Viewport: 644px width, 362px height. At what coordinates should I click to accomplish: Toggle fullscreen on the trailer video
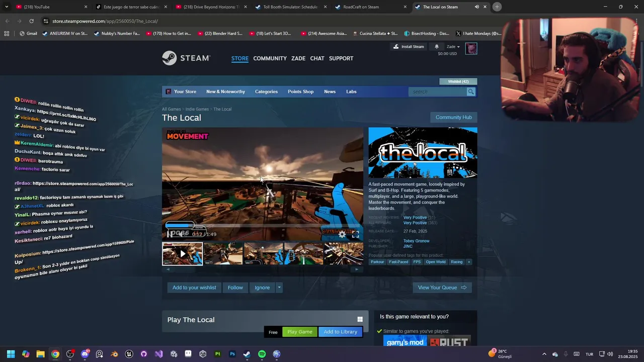(x=356, y=234)
